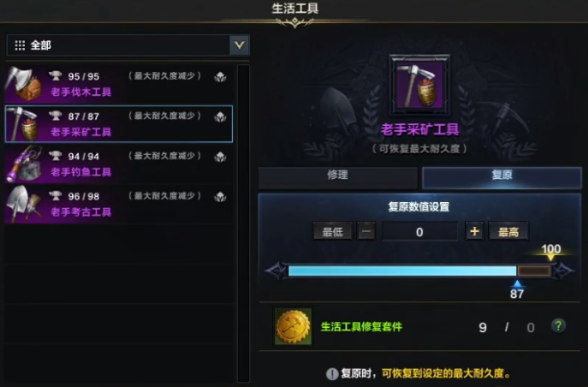Screen dimensions: 588x387
Task: Click the restore value input field
Action: pyautogui.click(x=419, y=232)
